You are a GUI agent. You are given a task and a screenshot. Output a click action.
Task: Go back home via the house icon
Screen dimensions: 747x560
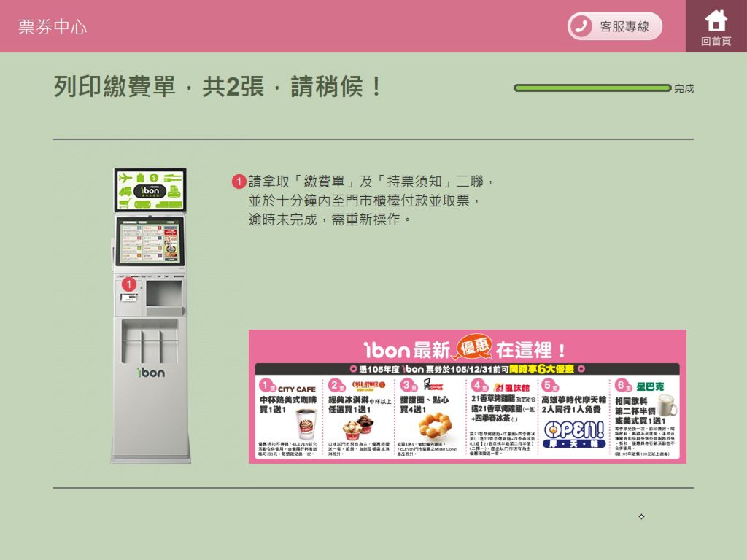click(x=716, y=26)
